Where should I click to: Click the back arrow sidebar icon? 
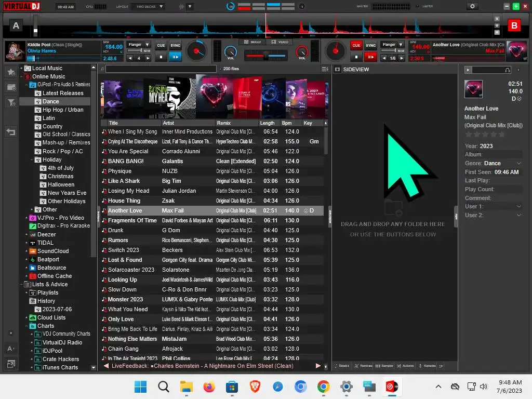coord(11,131)
